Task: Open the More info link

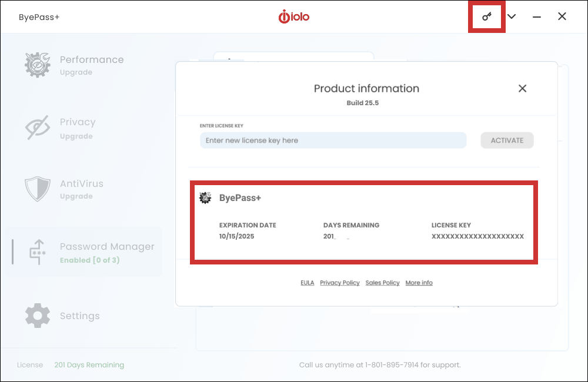Action: (419, 283)
